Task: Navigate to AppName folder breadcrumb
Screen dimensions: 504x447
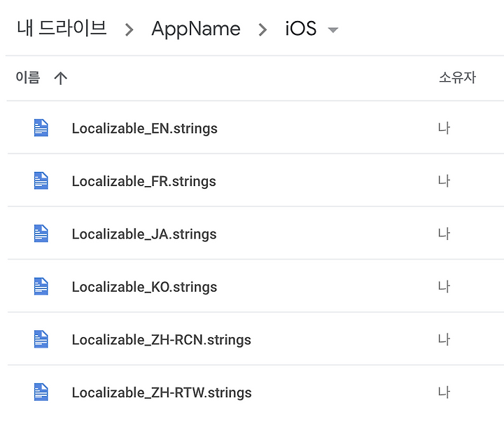Action: 196,29
